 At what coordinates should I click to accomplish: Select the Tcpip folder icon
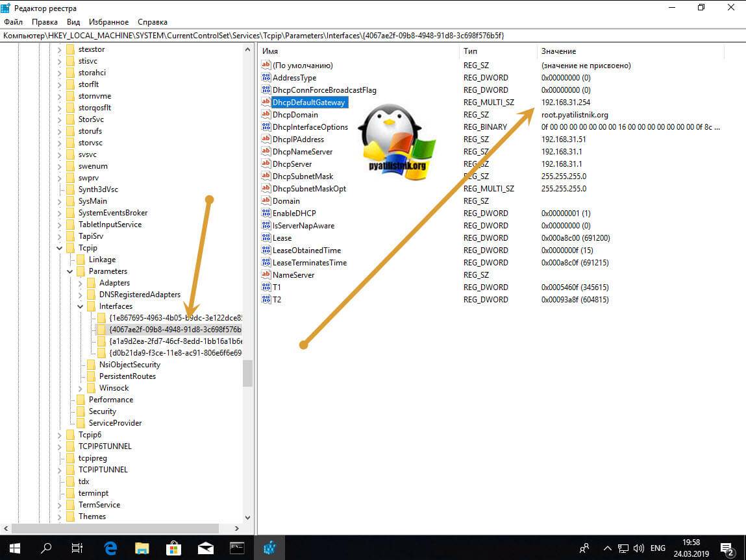point(70,248)
